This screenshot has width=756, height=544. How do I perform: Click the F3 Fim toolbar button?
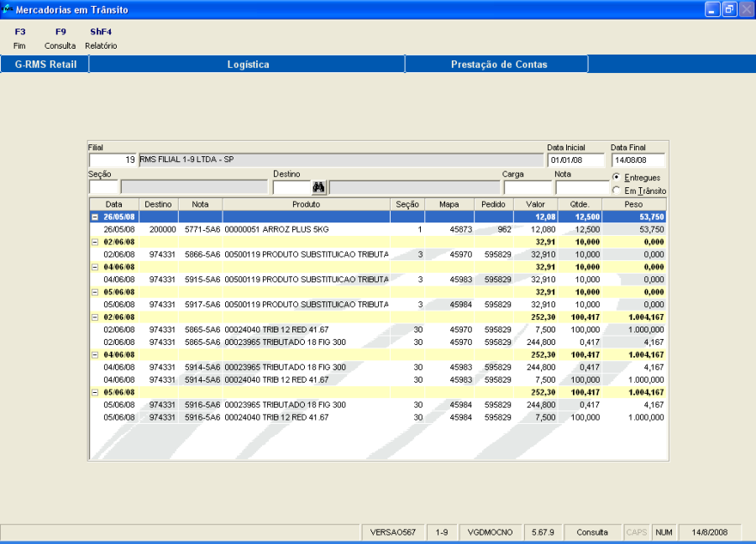coord(20,39)
